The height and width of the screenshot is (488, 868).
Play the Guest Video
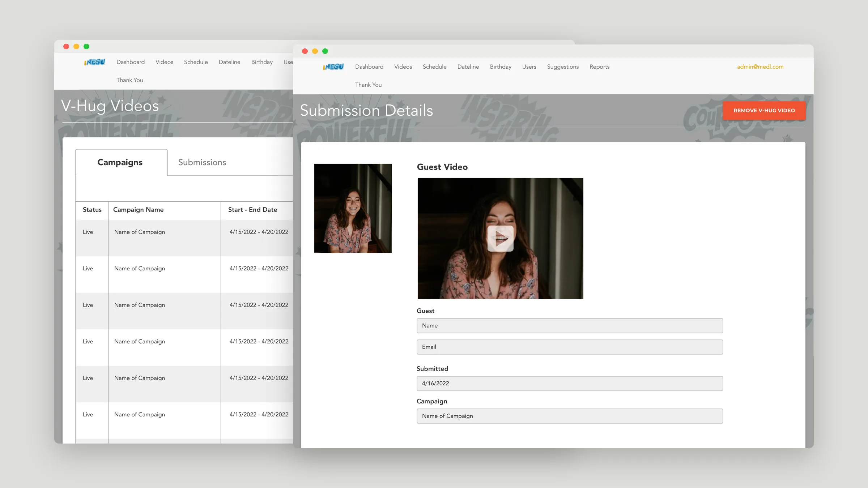[x=500, y=239]
